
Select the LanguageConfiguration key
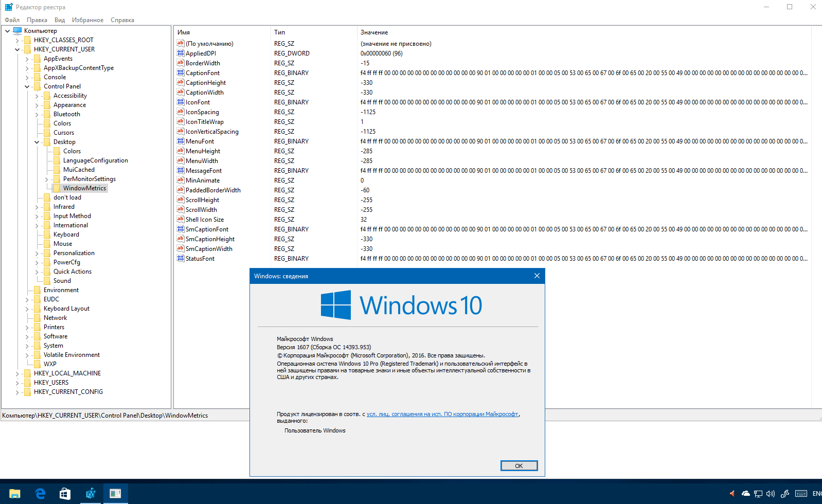[x=96, y=160]
